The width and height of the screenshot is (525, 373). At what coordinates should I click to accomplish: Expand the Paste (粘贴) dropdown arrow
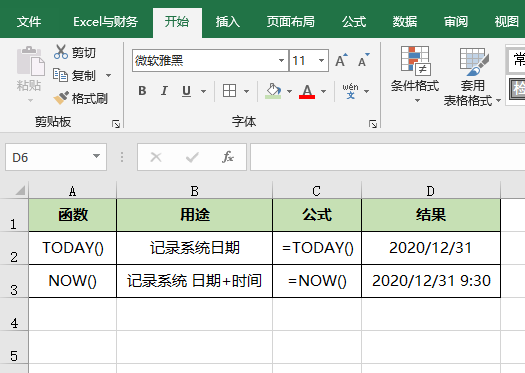point(30,100)
